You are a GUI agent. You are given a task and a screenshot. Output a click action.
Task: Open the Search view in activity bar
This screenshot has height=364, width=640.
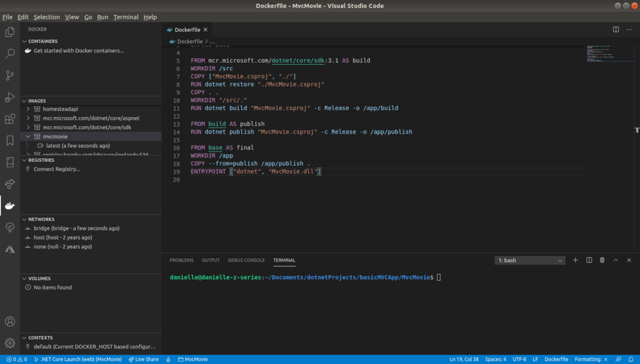coord(10,54)
